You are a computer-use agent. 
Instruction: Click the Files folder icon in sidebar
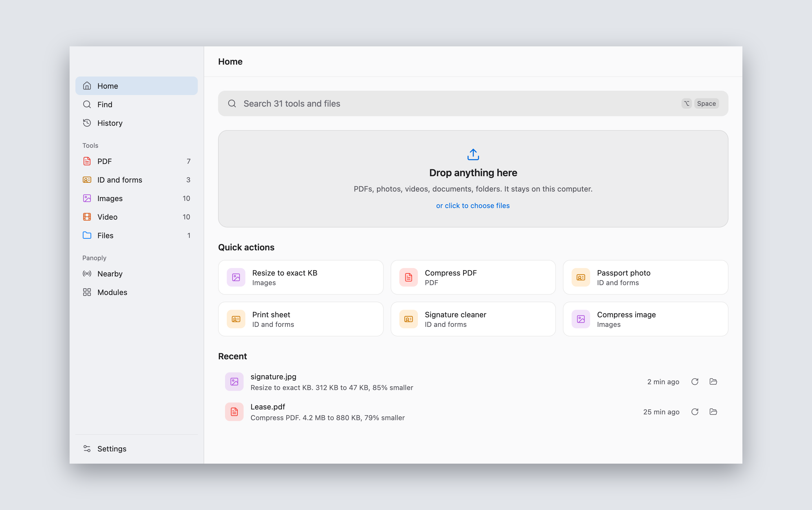pyautogui.click(x=87, y=236)
